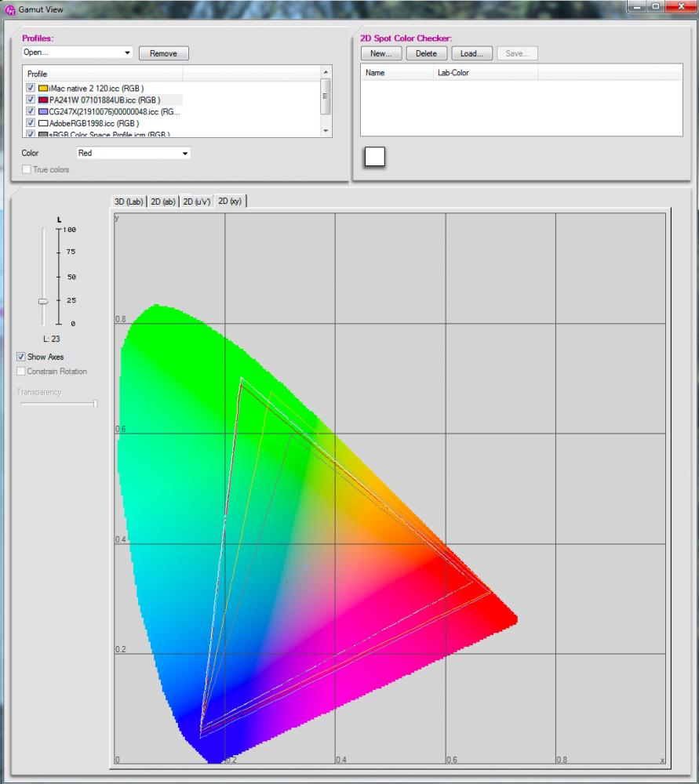This screenshot has height=784, width=699.
Task: Disable the Show Axes checkbox
Action: 20,357
